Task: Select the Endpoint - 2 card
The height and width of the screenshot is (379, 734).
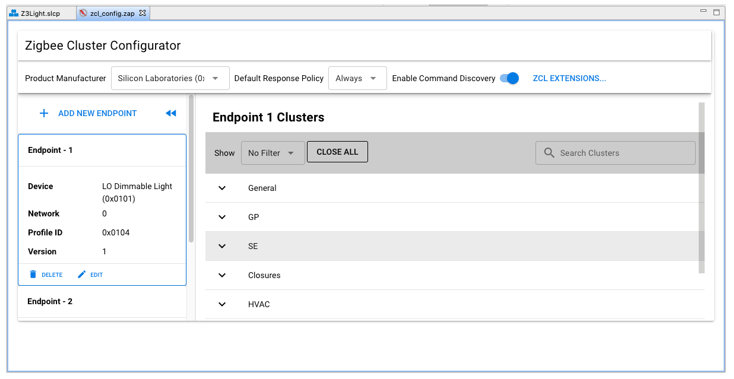Action: 102,303
